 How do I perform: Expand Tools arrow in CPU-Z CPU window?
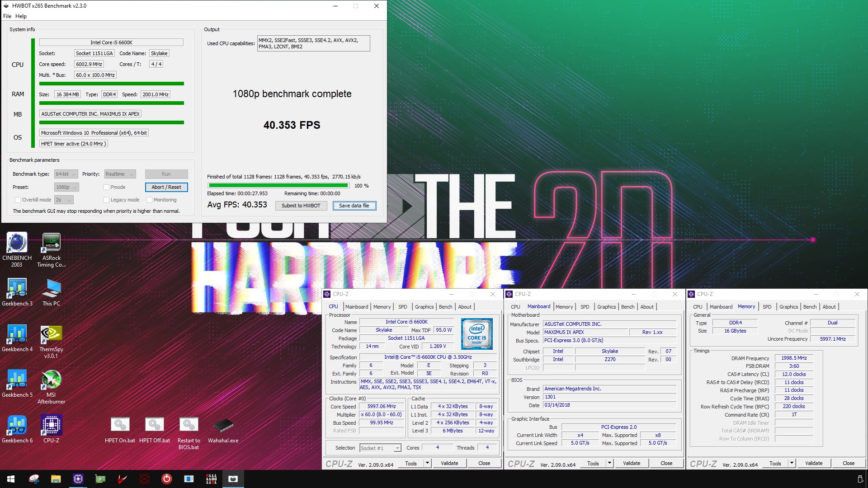427,463
